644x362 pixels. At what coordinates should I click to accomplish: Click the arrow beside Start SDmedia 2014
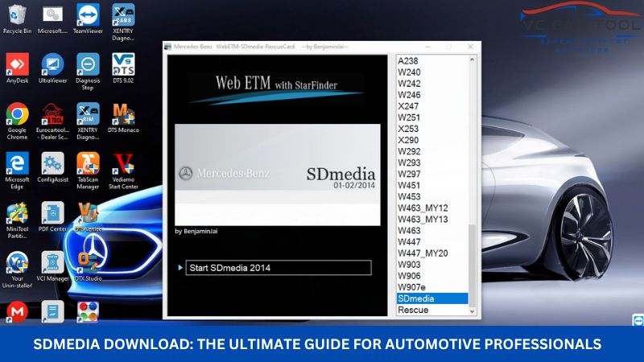[180, 268]
